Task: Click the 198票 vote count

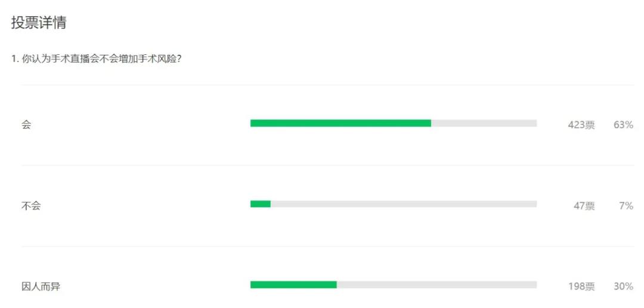Action: pos(581,286)
